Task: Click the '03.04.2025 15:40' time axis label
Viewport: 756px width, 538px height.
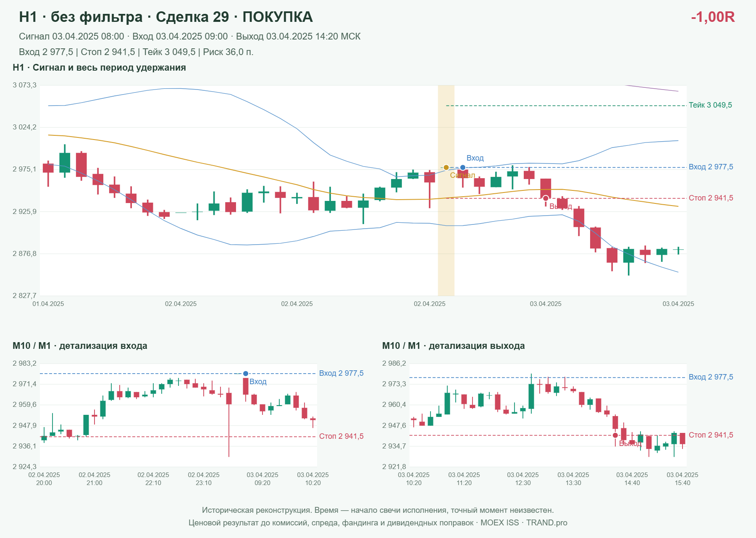Action: pyautogui.click(x=682, y=479)
